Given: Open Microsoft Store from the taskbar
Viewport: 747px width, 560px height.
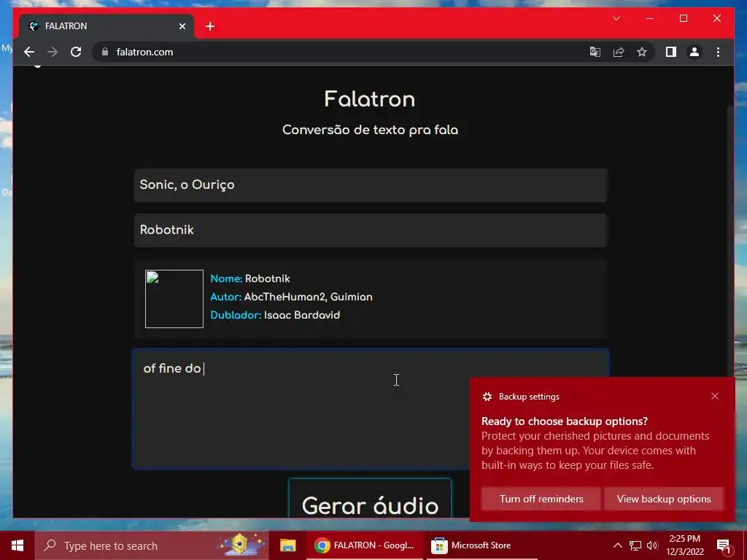Looking at the screenshot, I should click(x=481, y=545).
